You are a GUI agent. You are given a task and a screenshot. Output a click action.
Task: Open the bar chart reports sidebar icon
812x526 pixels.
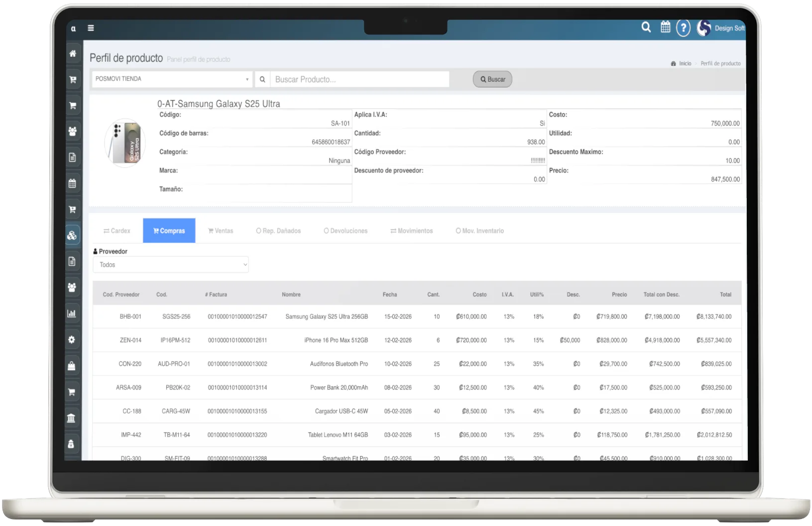(72, 314)
